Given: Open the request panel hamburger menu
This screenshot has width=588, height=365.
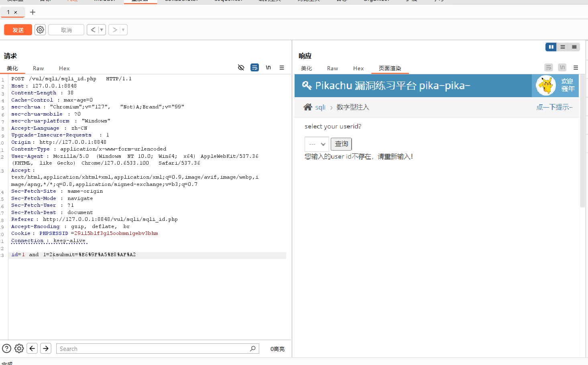Looking at the screenshot, I should pos(282,67).
